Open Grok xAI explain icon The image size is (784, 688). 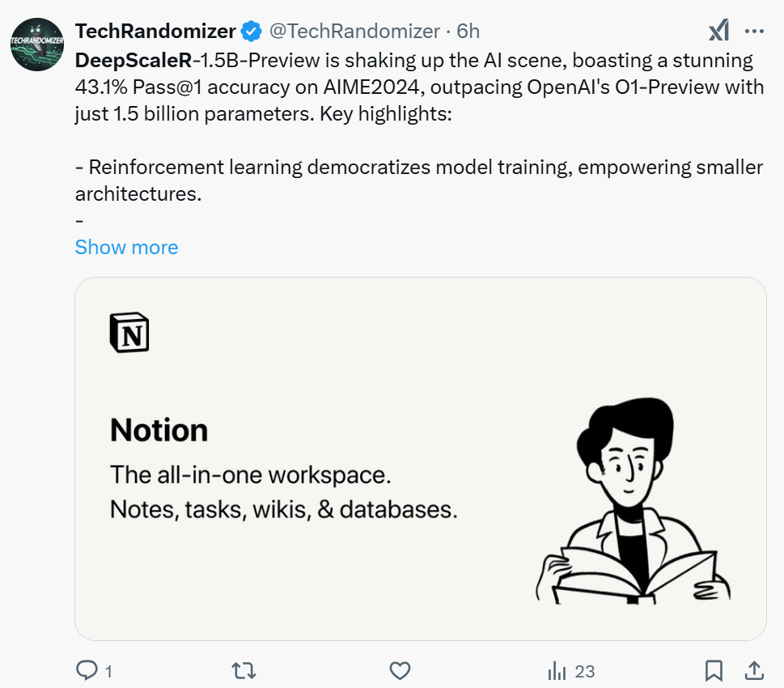pyautogui.click(x=719, y=31)
